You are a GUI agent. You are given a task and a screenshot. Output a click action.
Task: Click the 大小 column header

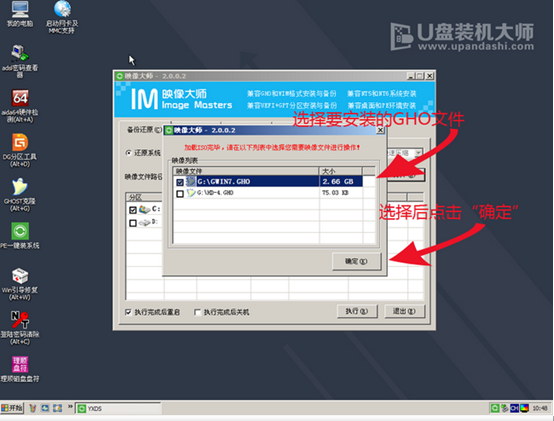[340, 171]
